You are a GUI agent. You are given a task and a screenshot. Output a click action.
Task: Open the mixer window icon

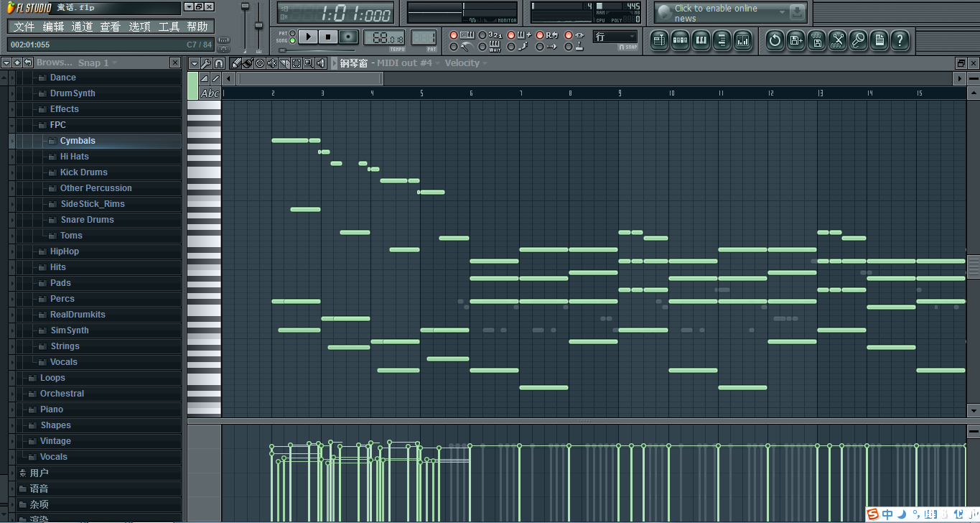[x=742, y=40]
